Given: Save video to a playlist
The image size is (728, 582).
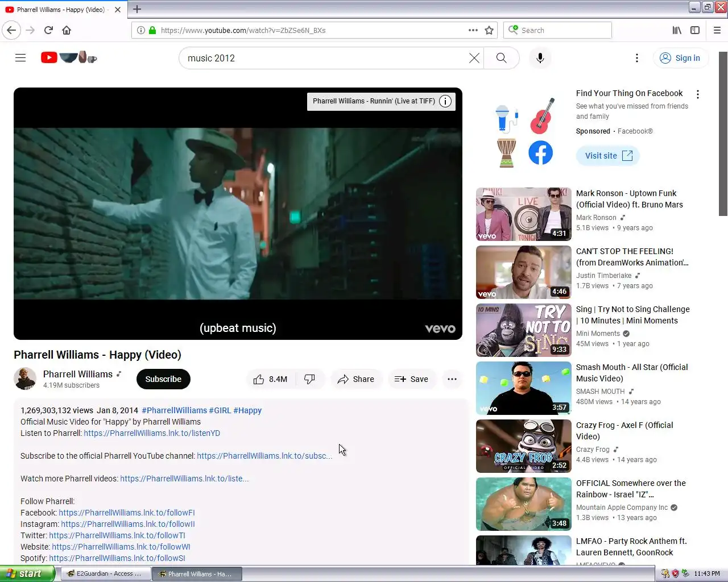Looking at the screenshot, I should coord(412,379).
